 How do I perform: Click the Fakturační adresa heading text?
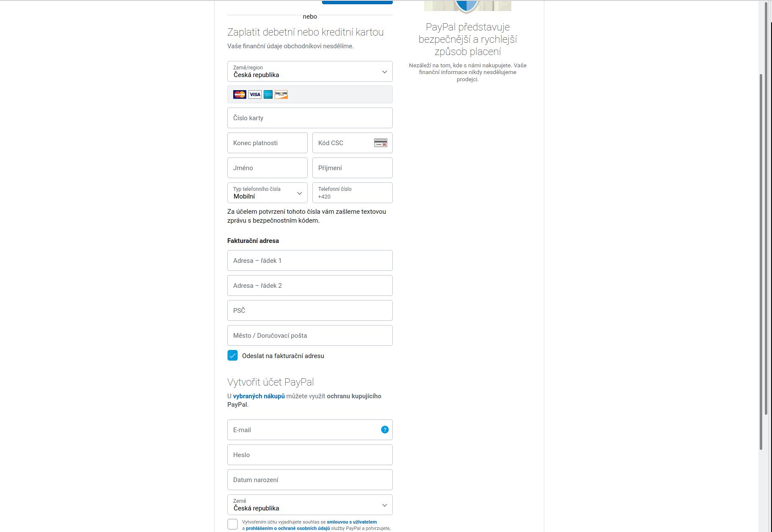click(x=253, y=241)
